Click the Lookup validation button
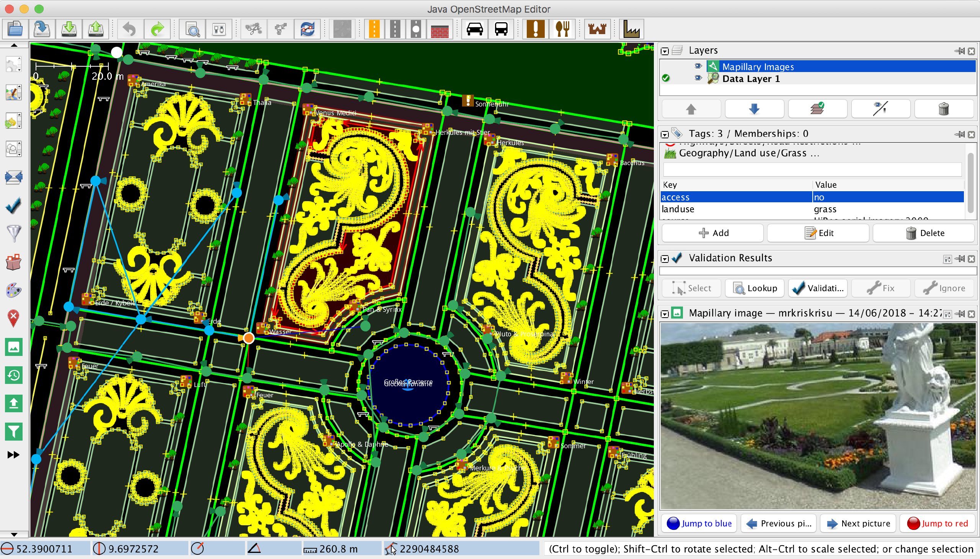Viewport: 980px width, 559px height. 755,288
